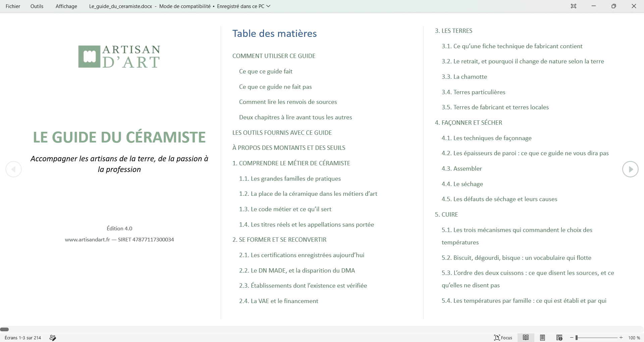Go to 4.1. Les techniques de façonnage
This screenshot has height=342, width=644.
point(486,138)
